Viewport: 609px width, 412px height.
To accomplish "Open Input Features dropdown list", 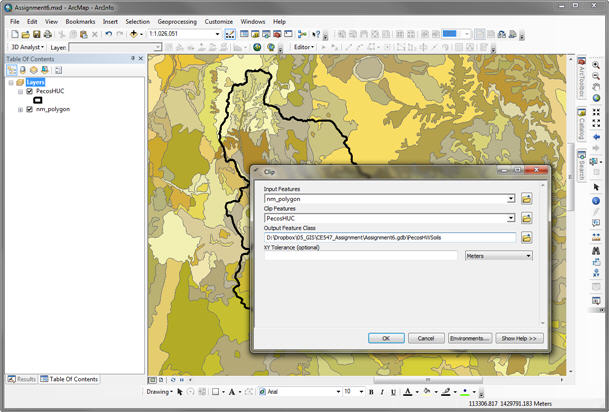I will coord(511,199).
